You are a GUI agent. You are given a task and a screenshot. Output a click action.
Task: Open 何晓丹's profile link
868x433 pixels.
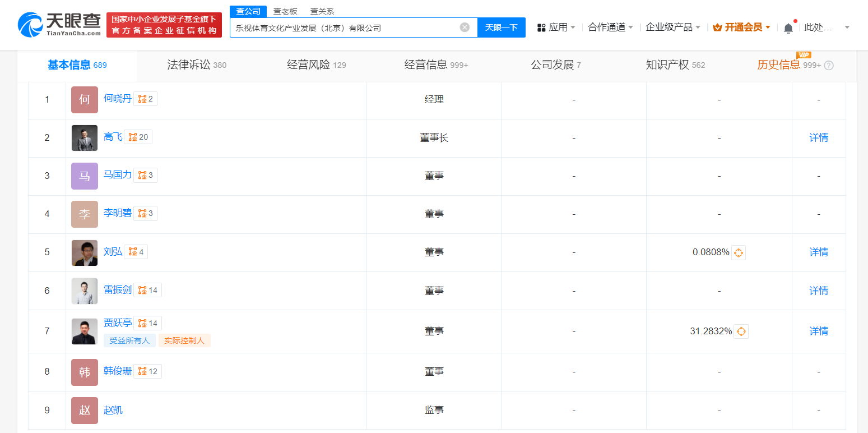point(118,99)
